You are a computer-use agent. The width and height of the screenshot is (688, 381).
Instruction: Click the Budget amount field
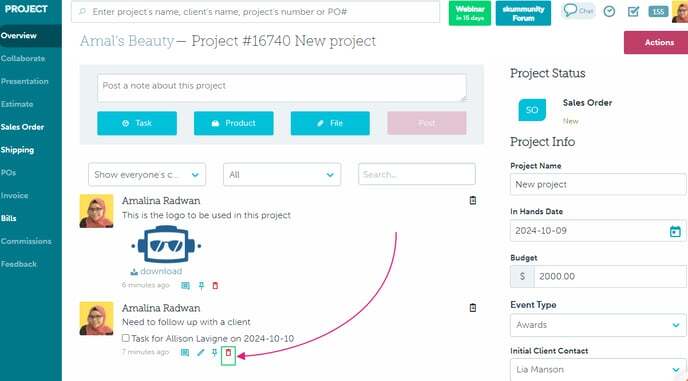[610, 277]
